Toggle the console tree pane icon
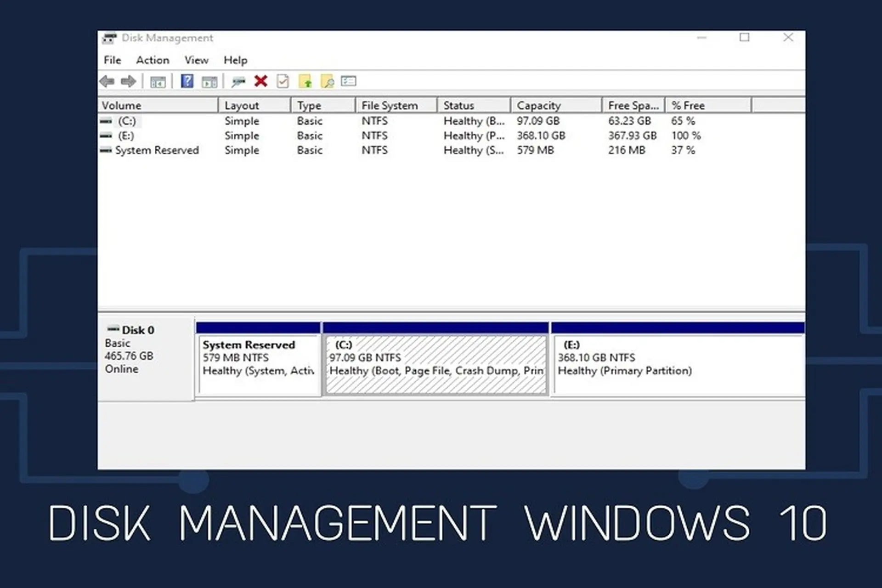Screen dimensions: 882x588 click(158, 82)
